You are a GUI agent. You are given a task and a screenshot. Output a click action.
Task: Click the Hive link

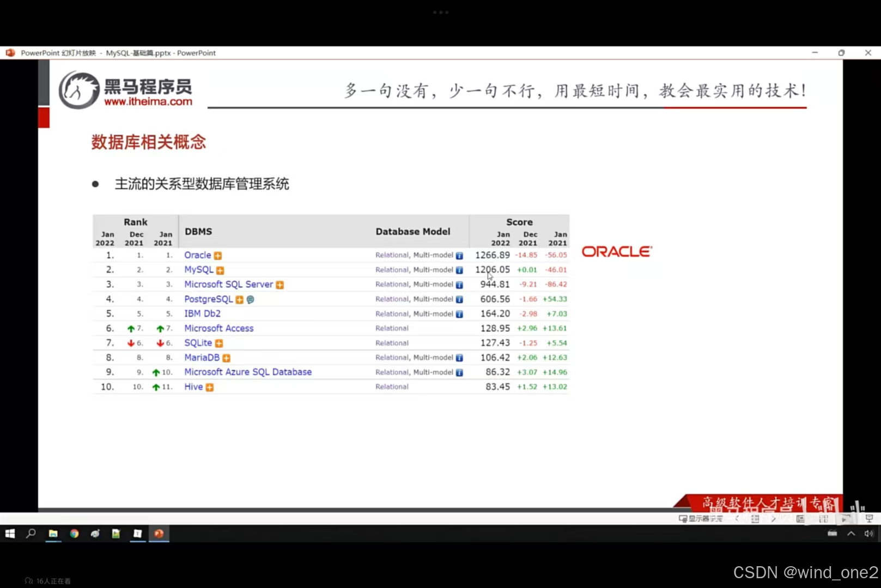pos(193,387)
